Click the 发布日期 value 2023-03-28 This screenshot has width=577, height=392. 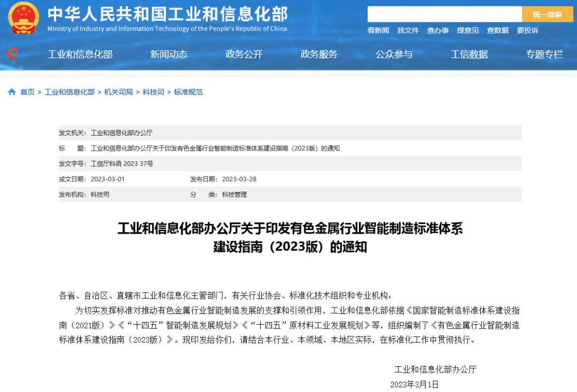coord(239,179)
